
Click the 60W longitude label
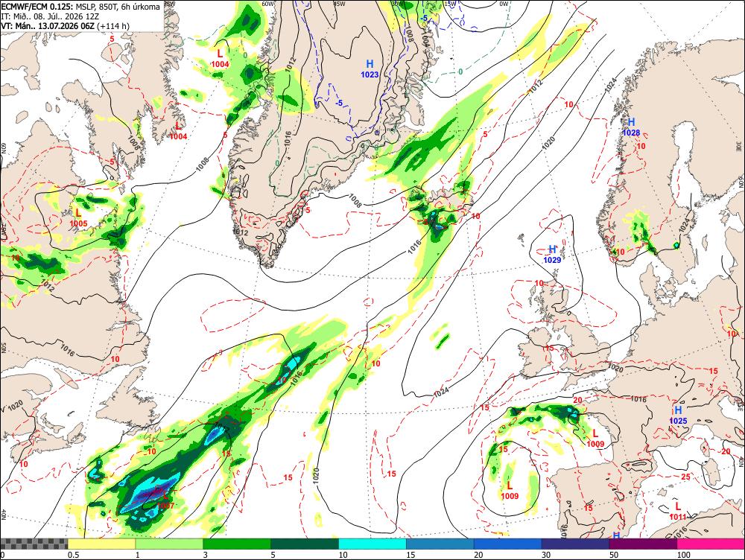click(268, 4)
